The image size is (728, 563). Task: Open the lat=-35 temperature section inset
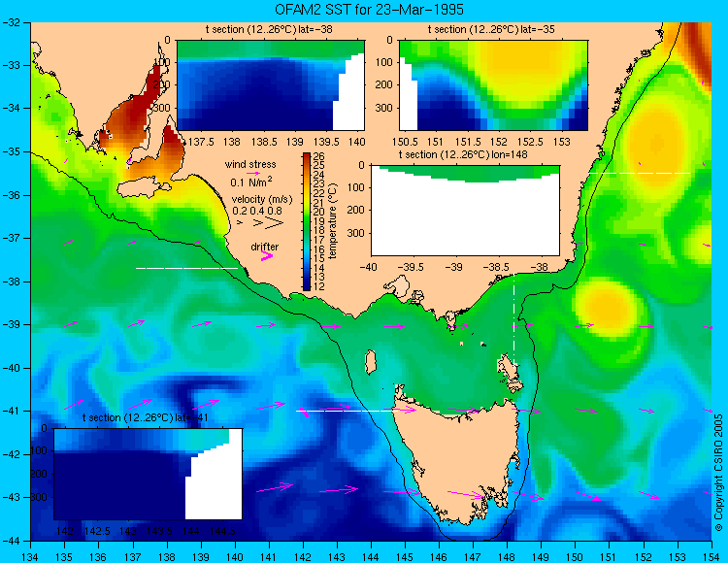(x=493, y=85)
